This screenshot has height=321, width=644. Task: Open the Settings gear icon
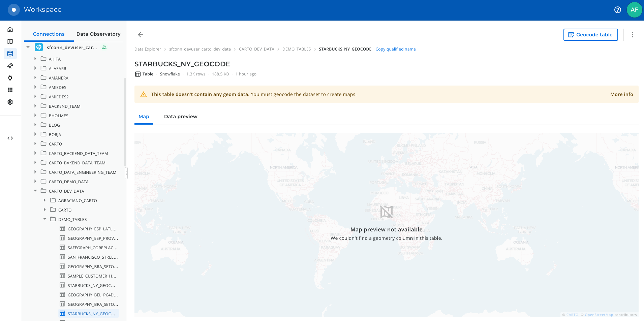coord(10,102)
